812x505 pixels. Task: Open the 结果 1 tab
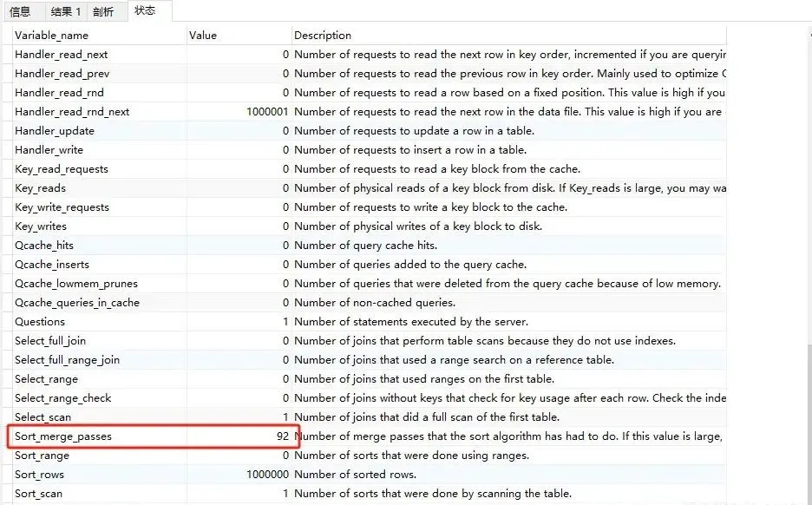pyautogui.click(x=66, y=11)
